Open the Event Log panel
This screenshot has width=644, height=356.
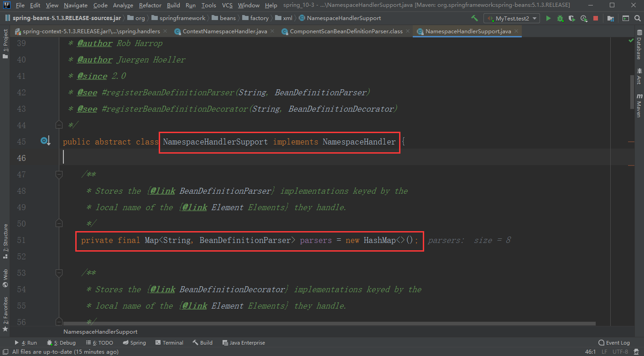[614, 342]
